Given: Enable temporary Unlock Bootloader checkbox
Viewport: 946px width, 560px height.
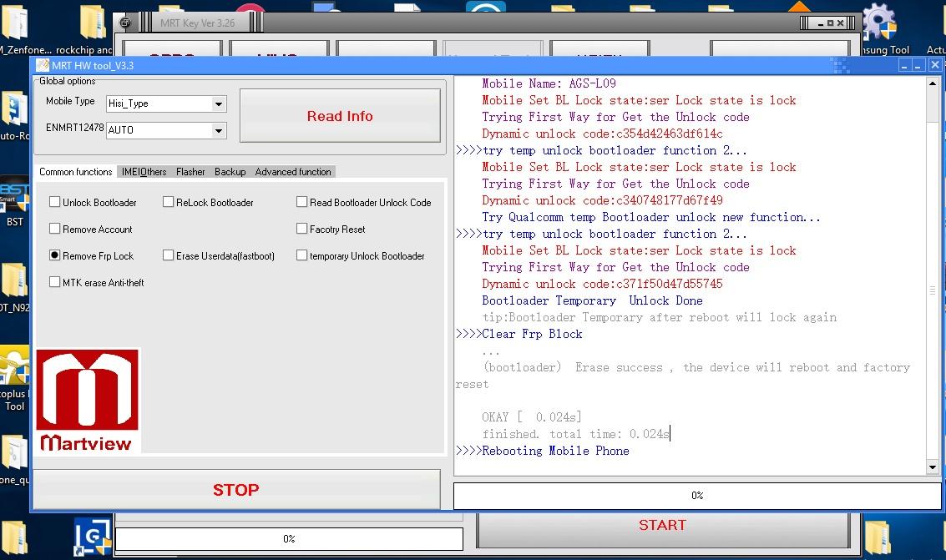Looking at the screenshot, I should [301, 255].
